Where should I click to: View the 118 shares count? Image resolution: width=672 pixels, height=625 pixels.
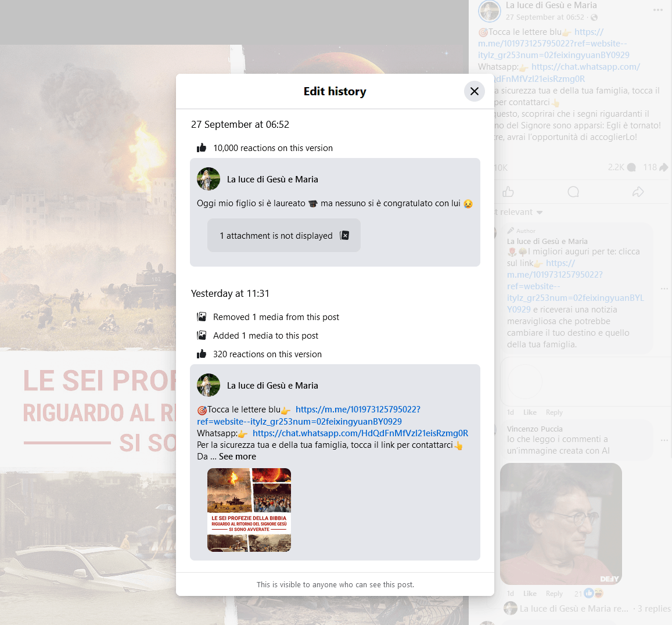tap(655, 167)
